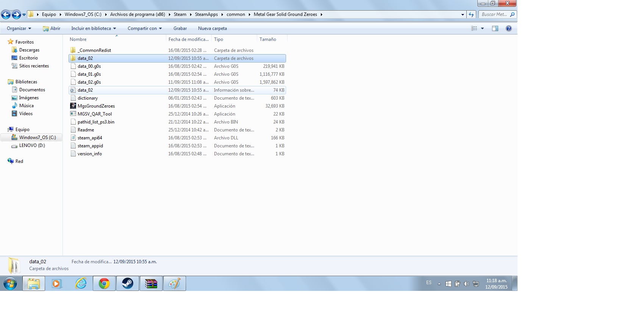Click 'Archivos de programa (x86)' in address bar
This screenshot has height=325, width=644.
click(x=138, y=14)
